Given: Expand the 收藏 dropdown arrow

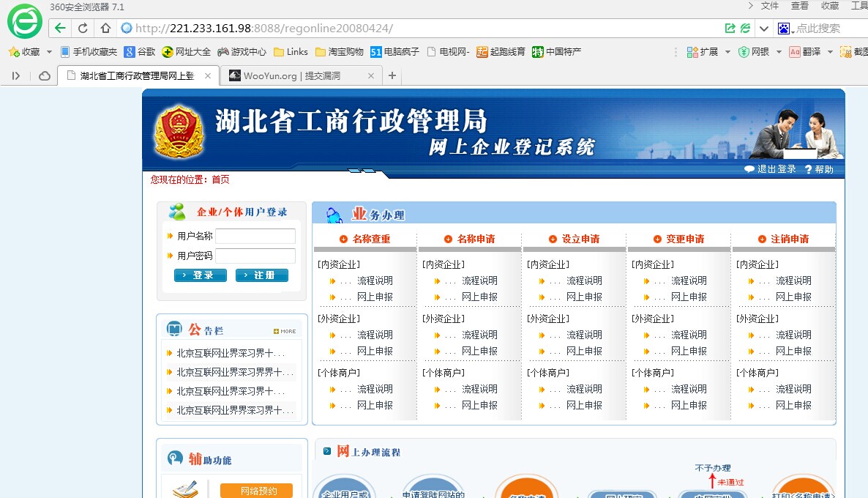Looking at the screenshot, I should point(49,52).
